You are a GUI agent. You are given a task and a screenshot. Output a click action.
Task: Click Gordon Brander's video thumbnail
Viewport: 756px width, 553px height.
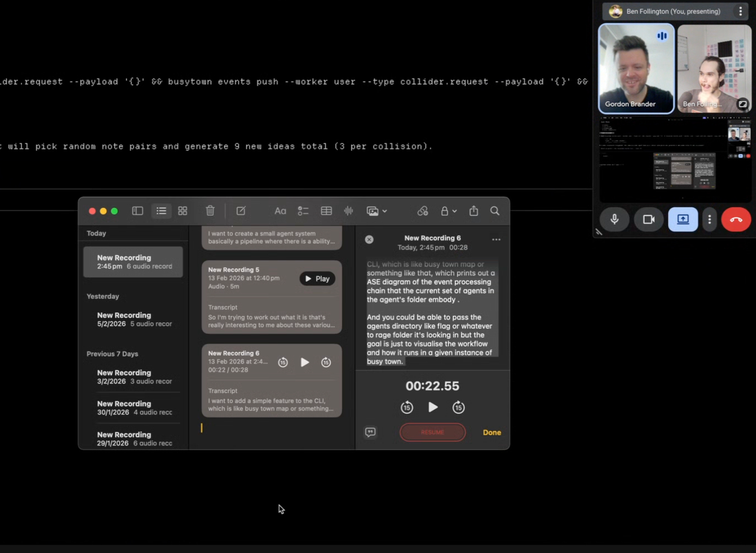(x=636, y=69)
